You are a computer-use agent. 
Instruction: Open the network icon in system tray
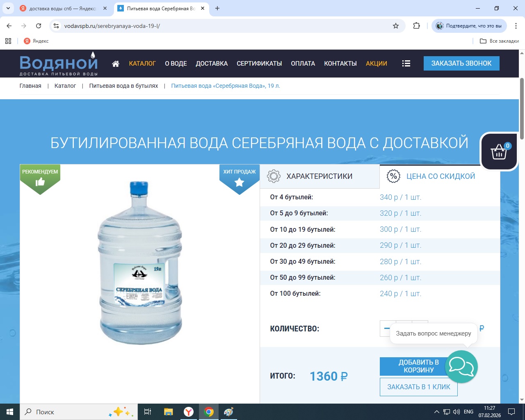pyautogui.click(x=446, y=412)
